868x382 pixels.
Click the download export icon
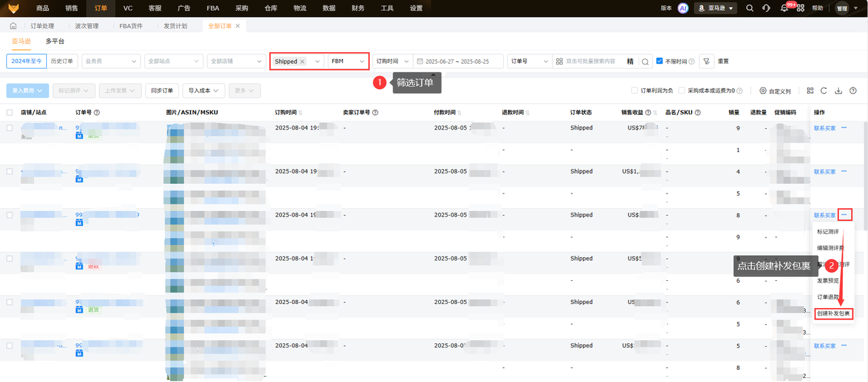[x=838, y=90]
